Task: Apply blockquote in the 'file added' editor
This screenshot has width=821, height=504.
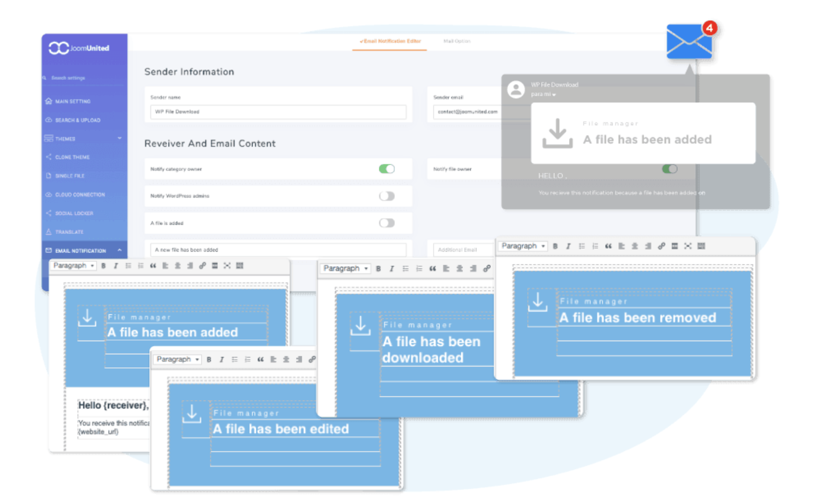Action: [153, 266]
